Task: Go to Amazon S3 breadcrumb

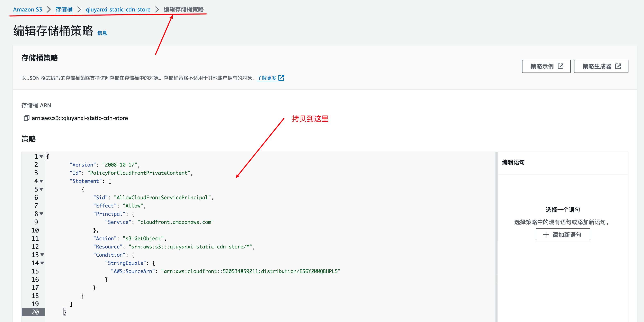Action: pyautogui.click(x=27, y=9)
